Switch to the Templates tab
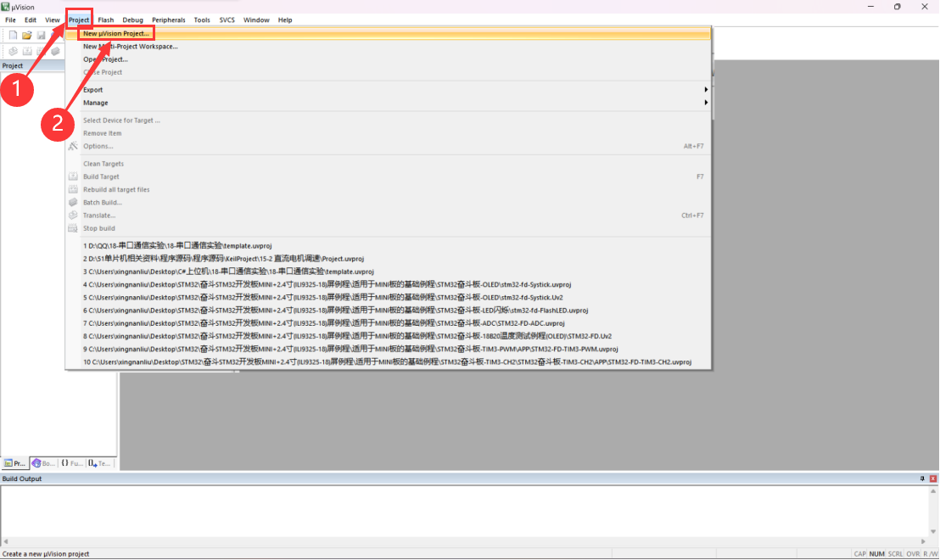The height and width of the screenshot is (560, 940). [x=100, y=463]
